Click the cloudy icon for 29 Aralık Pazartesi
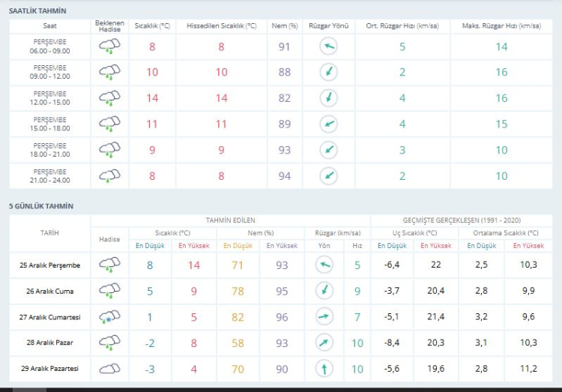 (x=109, y=369)
